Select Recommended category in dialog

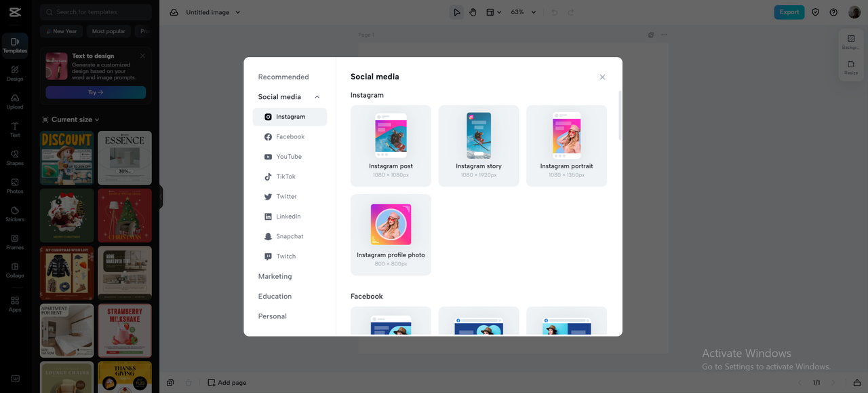283,77
